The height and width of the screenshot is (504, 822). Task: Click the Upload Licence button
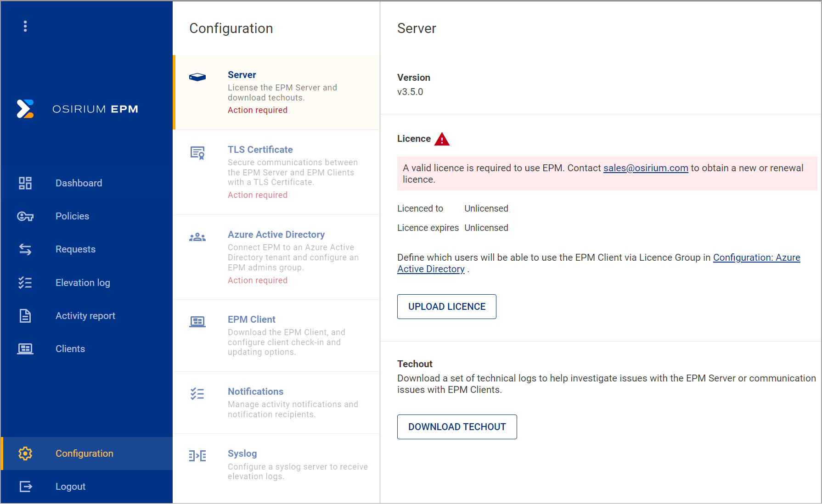tap(447, 307)
